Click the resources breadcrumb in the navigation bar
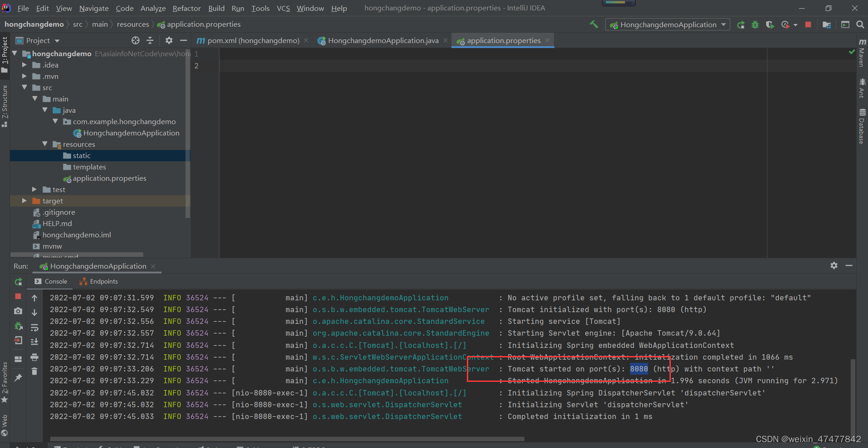Image resolution: width=868 pixels, height=448 pixels. [x=133, y=24]
